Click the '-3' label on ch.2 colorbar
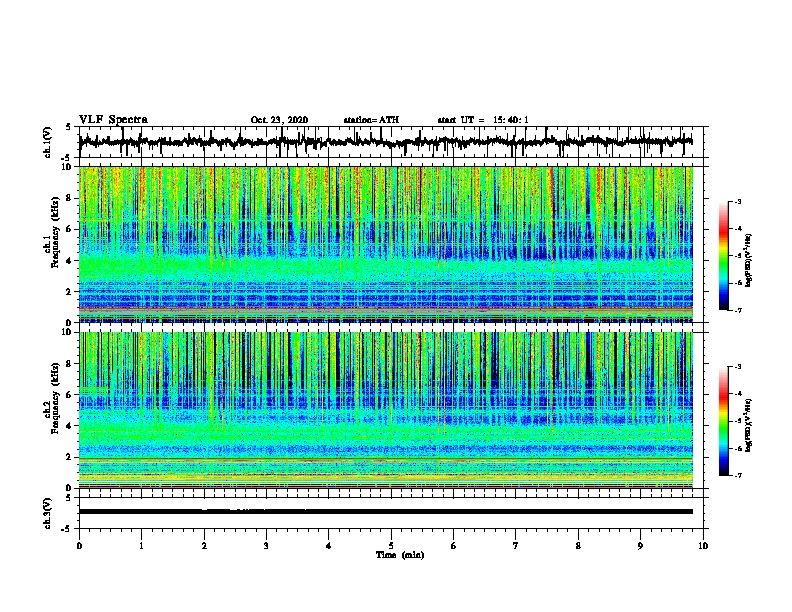Image resolution: width=792 pixels, height=612 pixels. pos(738,367)
